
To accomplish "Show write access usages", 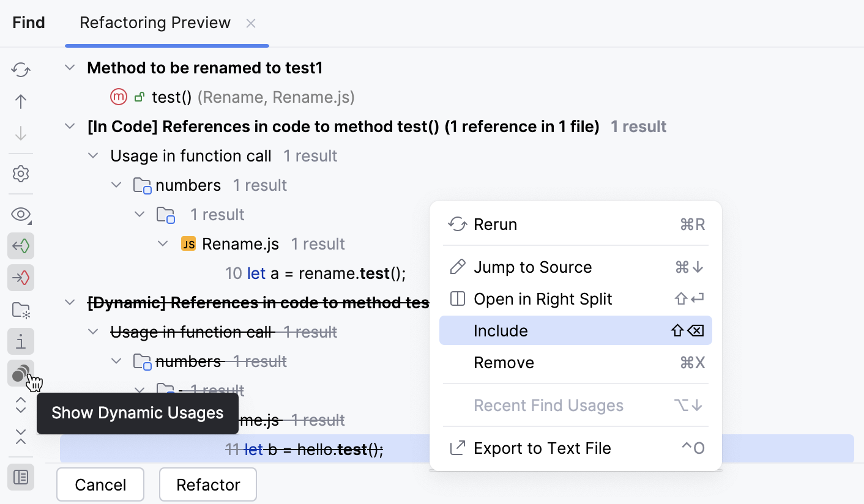I will click(20, 277).
